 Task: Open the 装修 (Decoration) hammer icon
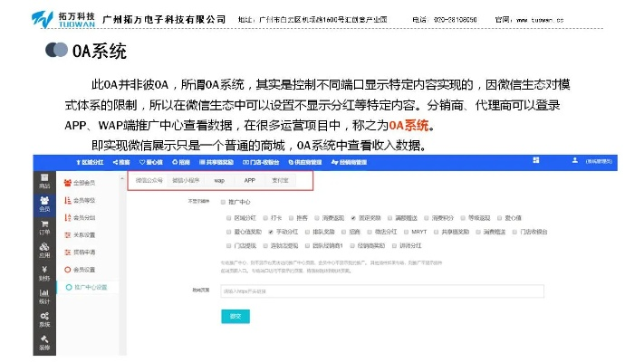[43, 342]
